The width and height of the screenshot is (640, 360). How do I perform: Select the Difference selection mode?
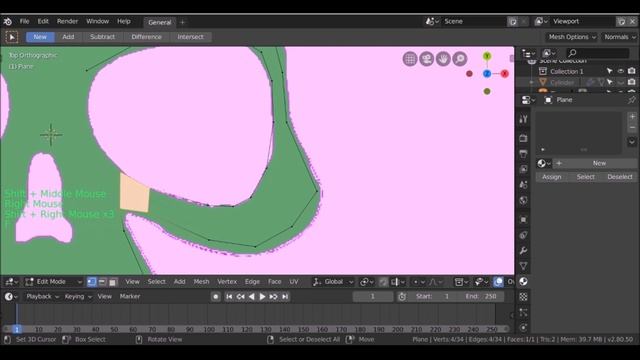(147, 37)
